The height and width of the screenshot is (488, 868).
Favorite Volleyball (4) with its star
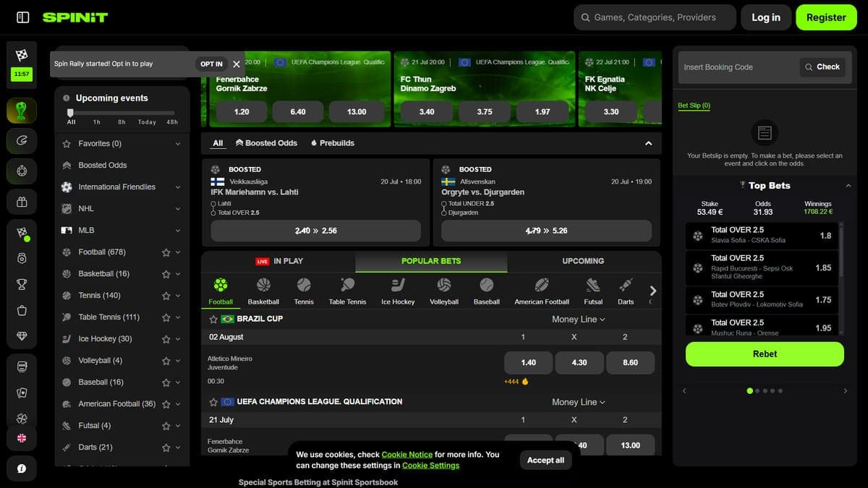coord(166,361)
